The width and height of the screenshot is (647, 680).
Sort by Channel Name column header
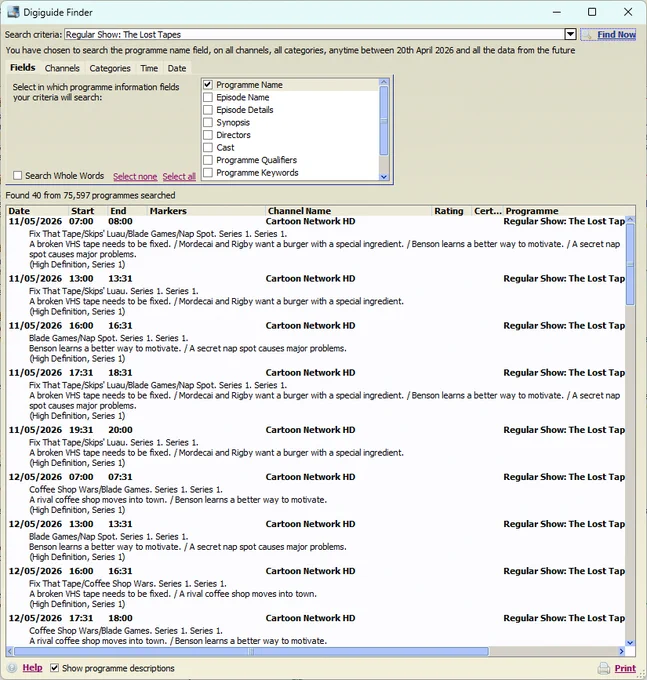click(x=349, y=211)
